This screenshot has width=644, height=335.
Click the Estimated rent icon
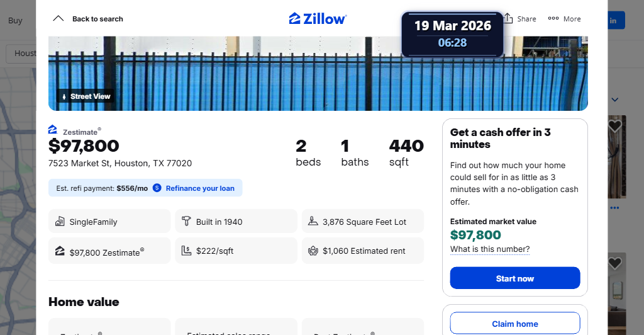[313, 251]
